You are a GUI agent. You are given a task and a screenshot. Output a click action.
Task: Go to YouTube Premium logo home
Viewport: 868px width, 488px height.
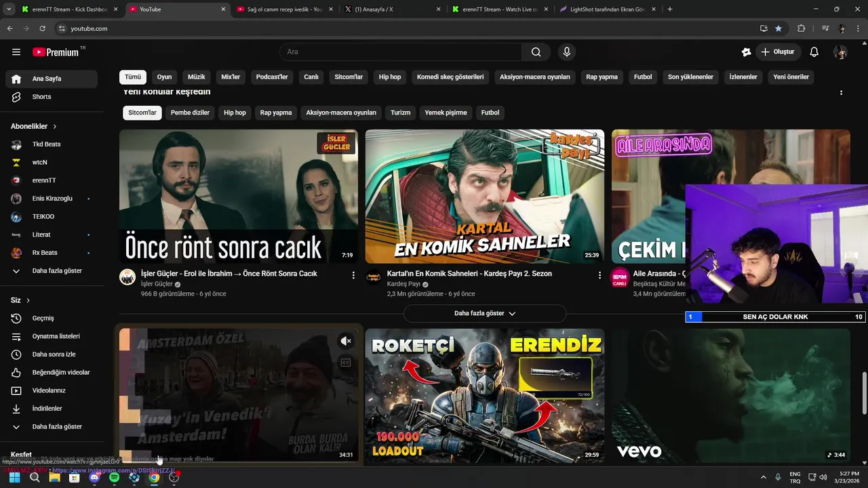tap(56, 52)
